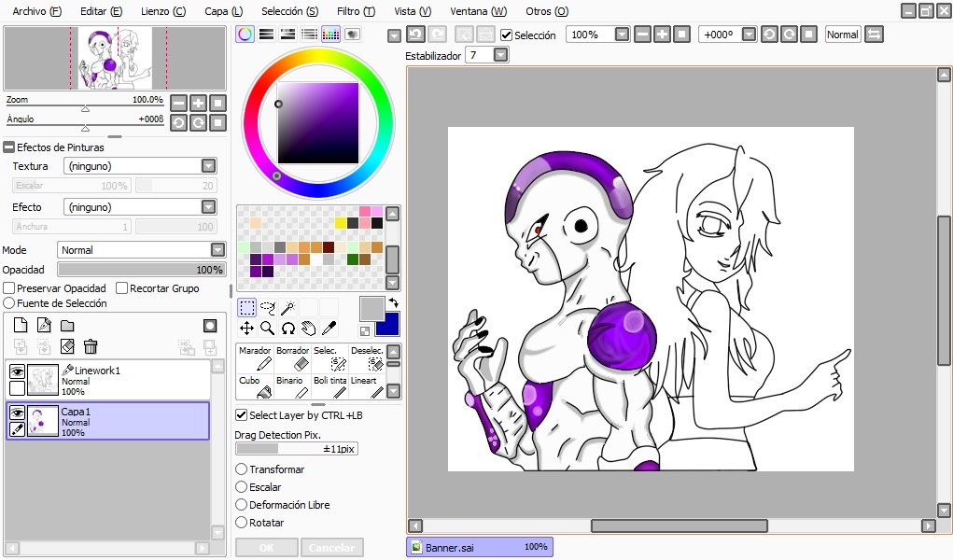Viewport: 953px width, 560px height.
Task: Hide the Linework1 layer
Action: tap(17, 371)
